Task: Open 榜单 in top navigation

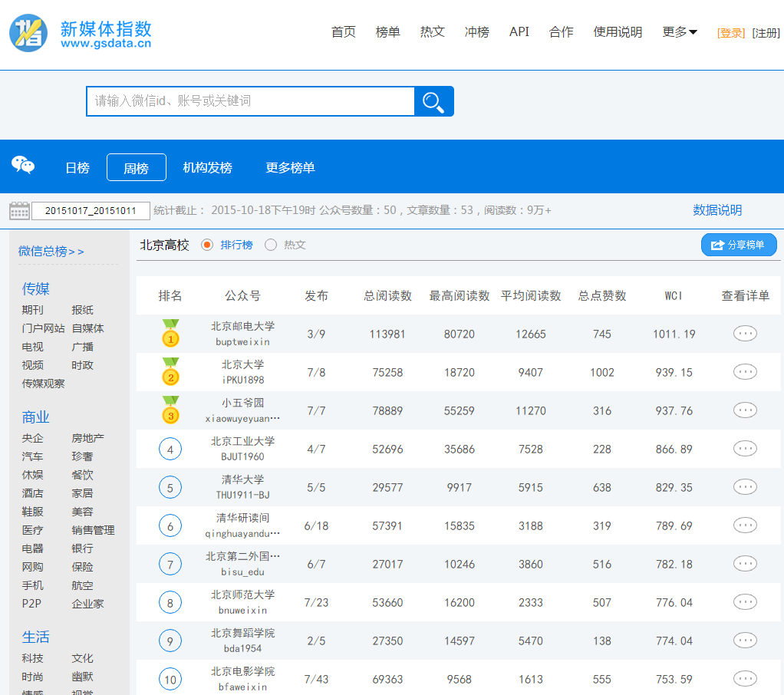Action: pyautogui.click(x=388, y=32)
